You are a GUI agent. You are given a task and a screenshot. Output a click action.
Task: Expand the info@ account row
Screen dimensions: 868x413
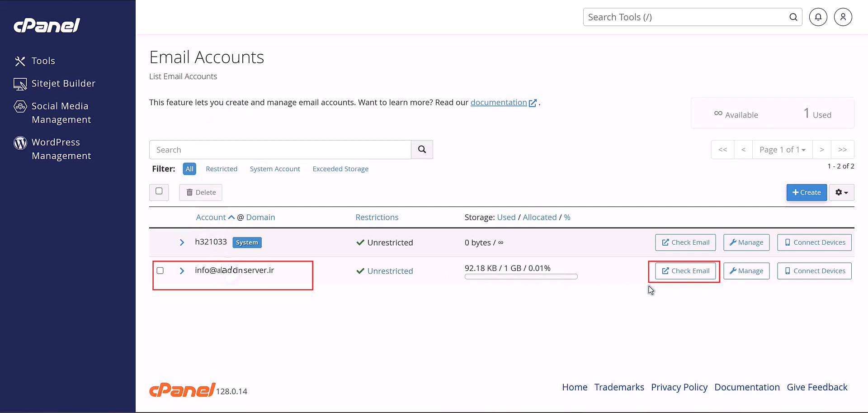(182, 271)
